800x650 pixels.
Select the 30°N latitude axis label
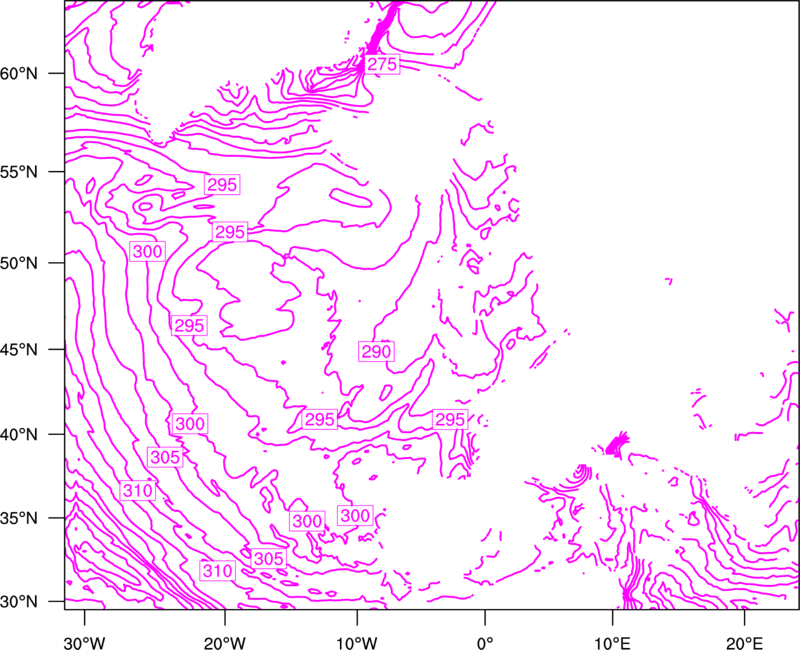pyautogui.click(x=19, y=602)
